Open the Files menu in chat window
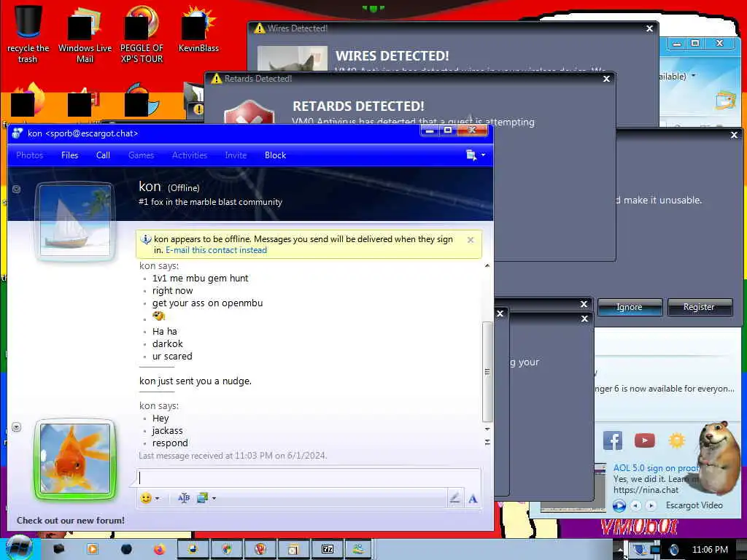This screenshot has height=560, width=747. pyautogui.click(x=69, y=155)
